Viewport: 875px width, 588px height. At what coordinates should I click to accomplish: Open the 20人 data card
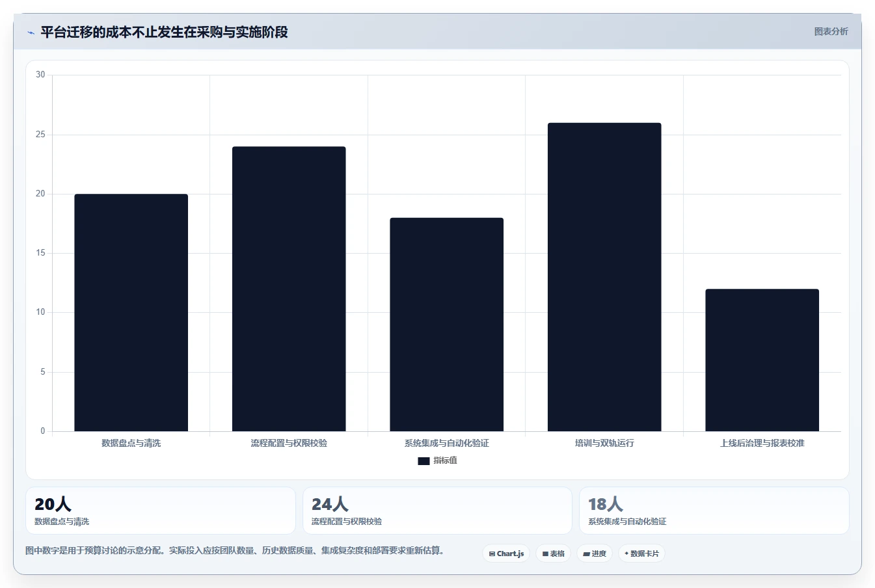pos(161,511)
